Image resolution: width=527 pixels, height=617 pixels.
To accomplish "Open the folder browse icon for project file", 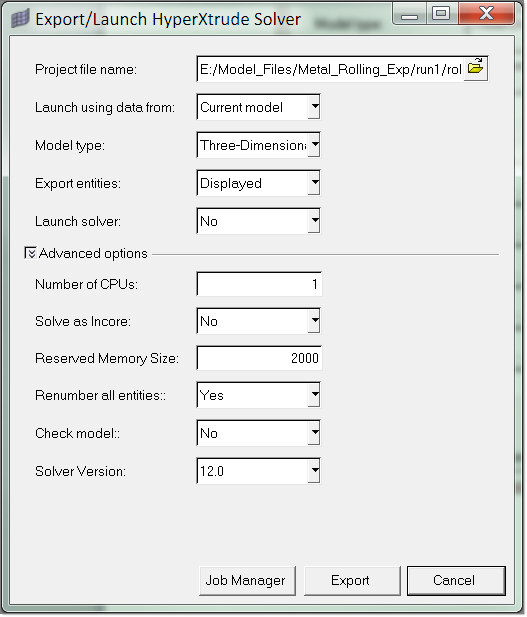I will pos(475,68).
